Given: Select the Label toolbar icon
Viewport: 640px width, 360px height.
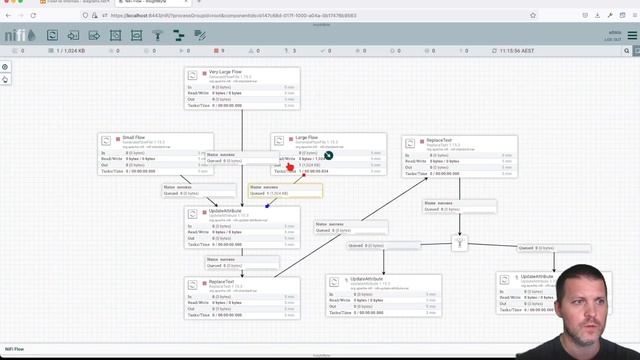Looking at the screenshot, I should pyautogui.click(x=200, y=36).
